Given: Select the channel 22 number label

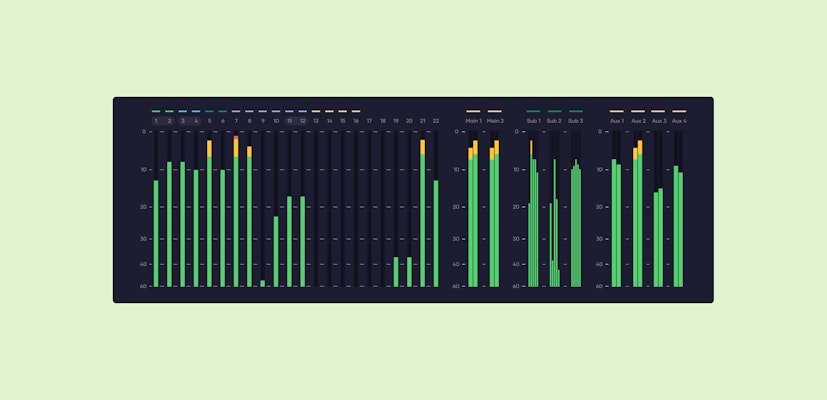Looking at the screenshot, I should pyautogui.click(x=436, y=121).
